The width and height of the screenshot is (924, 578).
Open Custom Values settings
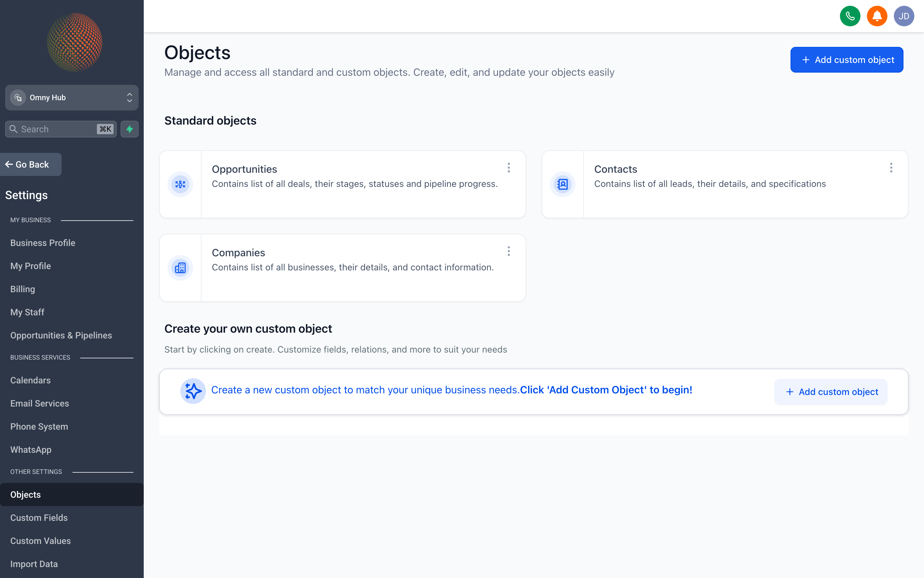point(40,541)
